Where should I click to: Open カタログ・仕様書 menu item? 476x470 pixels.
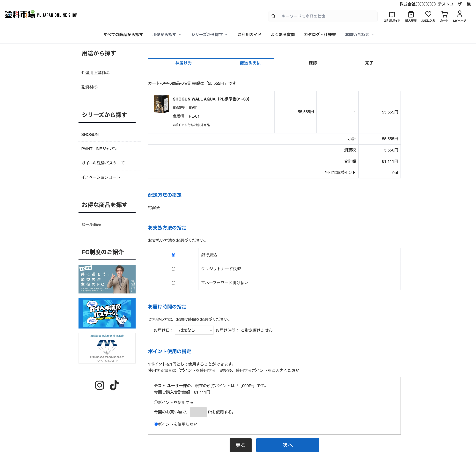click(320, 35)
